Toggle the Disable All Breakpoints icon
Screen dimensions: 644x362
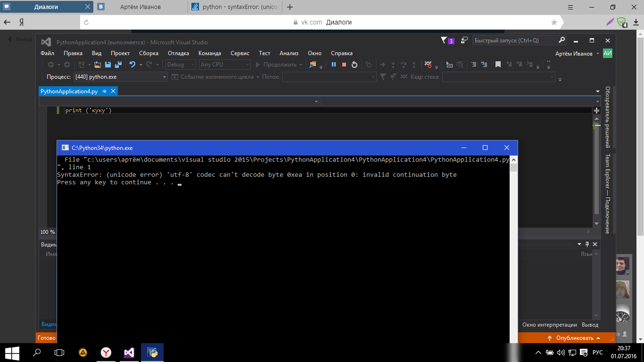(x=428, y=64)
